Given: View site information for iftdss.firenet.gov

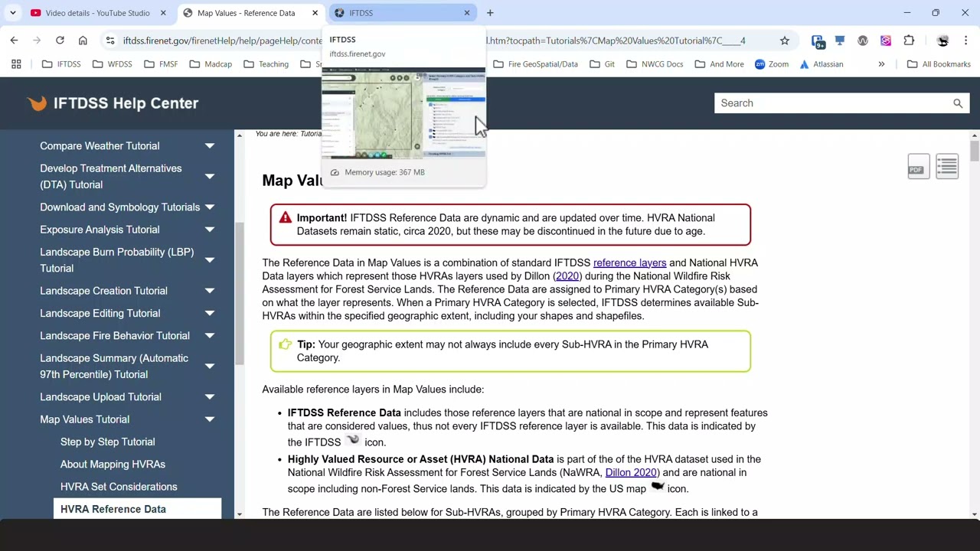Looking at the screenshot, I should click(x=110, y=41).
